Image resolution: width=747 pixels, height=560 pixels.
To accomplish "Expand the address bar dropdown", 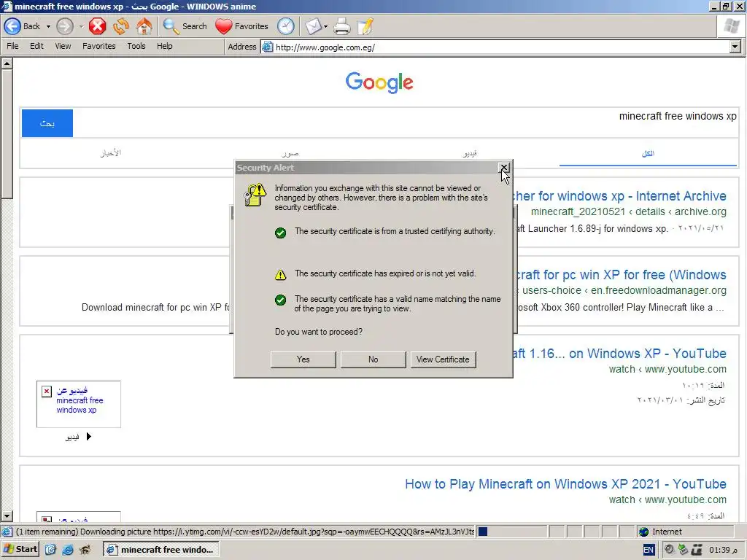I will click(x=735, y=47).
